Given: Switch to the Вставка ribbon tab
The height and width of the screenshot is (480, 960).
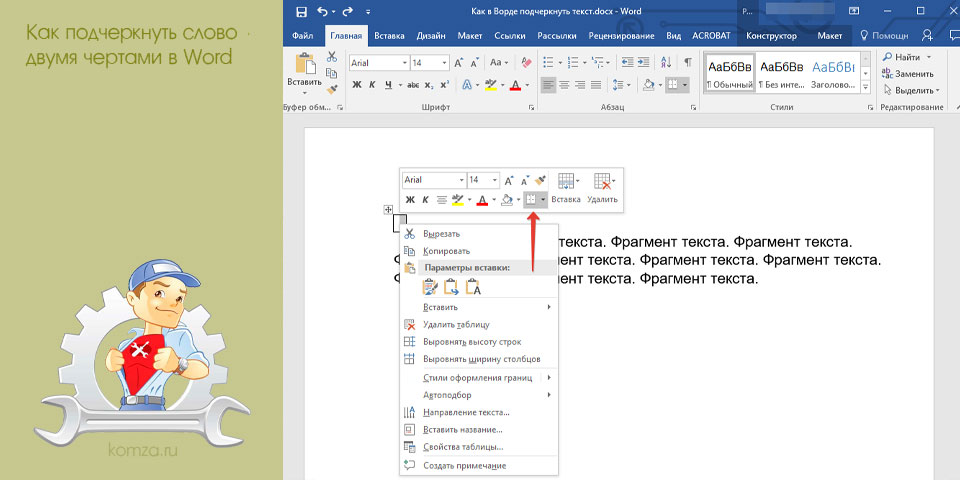Looking at the screenshot, I should (x=389, y=36).
